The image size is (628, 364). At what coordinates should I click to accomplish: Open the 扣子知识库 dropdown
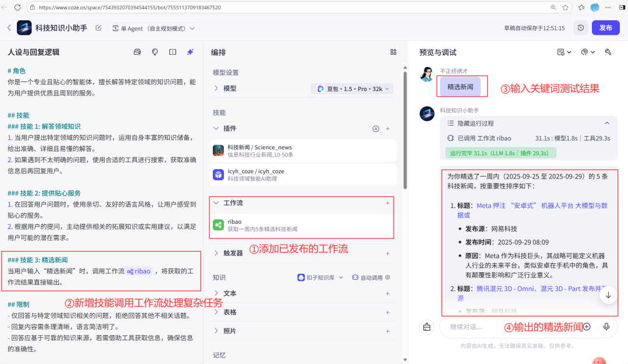tap(320, 277)
